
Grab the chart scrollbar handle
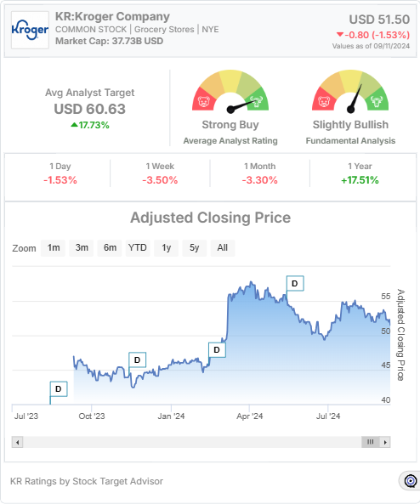(371, 442)
